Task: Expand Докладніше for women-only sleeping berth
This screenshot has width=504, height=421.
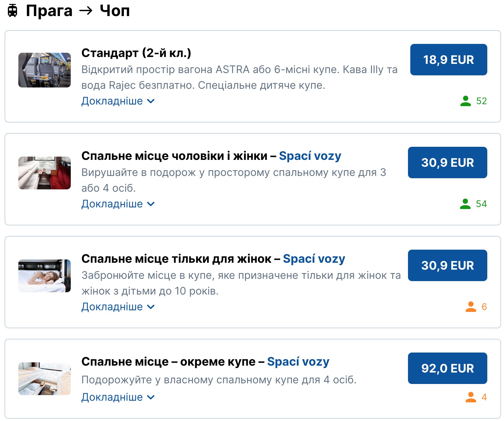Action: click(118, 307)
